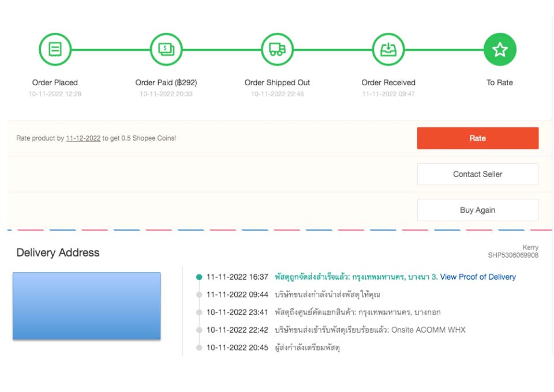Click the green delivered status dot
This screenshot has width=554, height=392.
pos(199,277)
